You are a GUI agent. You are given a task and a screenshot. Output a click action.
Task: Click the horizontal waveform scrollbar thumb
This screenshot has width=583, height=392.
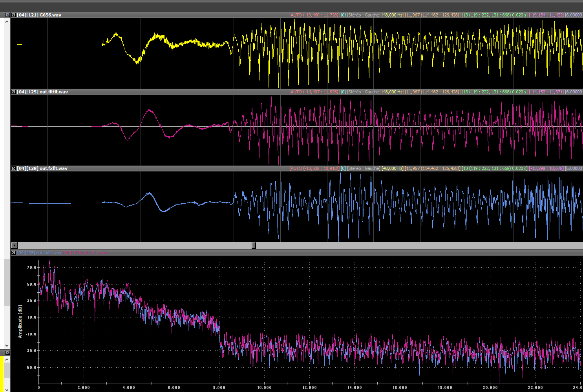click(254, 245)
